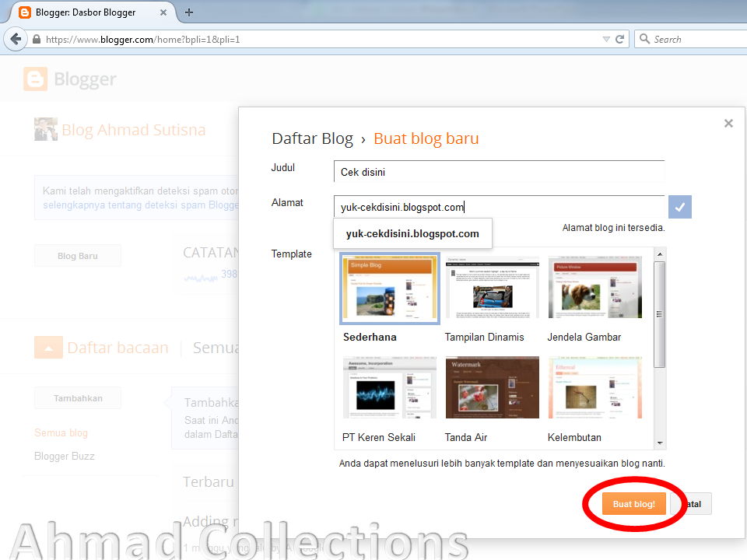Viewport: 747px width, 560px height.
Task: Click the browser back arrow button
Action: point(16,39)
